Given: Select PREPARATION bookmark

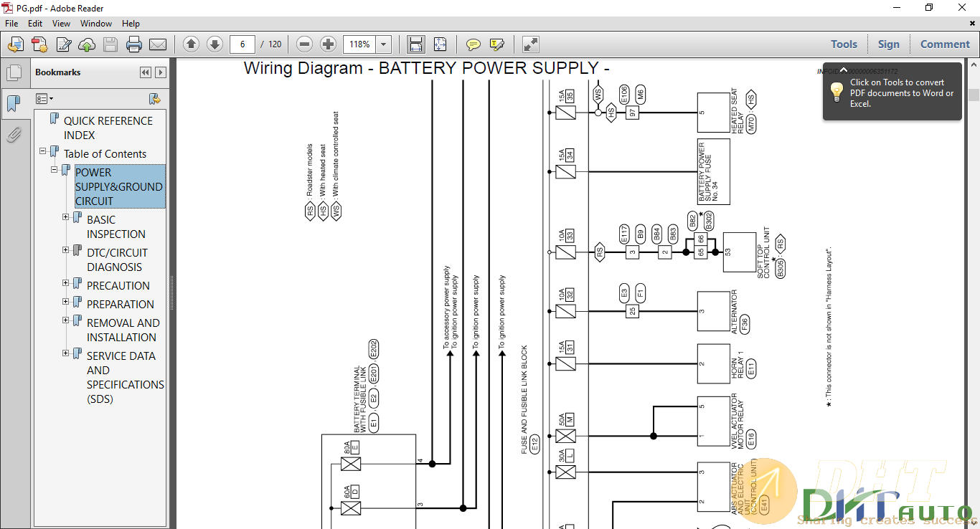Looking at the screenshot, I should (121, 304).
